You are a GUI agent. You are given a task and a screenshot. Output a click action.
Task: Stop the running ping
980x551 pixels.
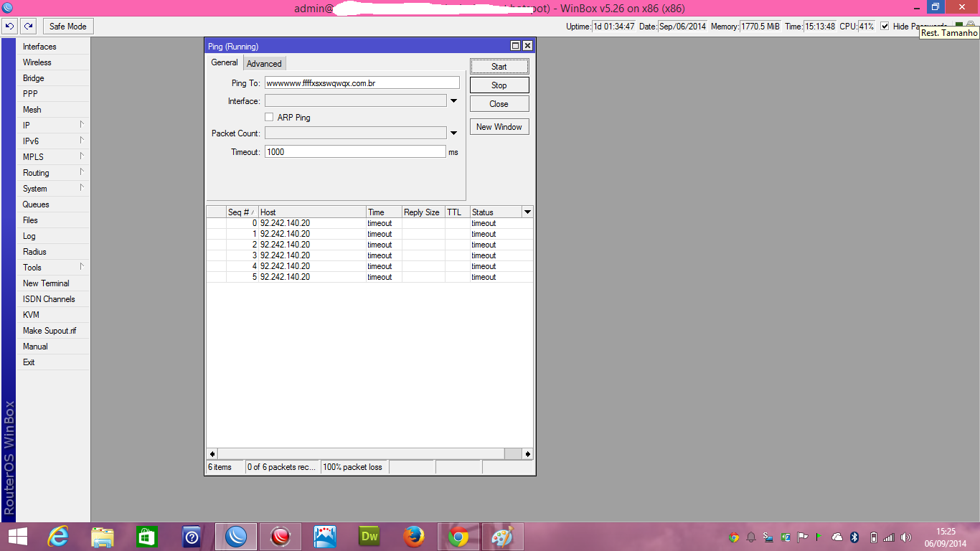pos(499,85)
